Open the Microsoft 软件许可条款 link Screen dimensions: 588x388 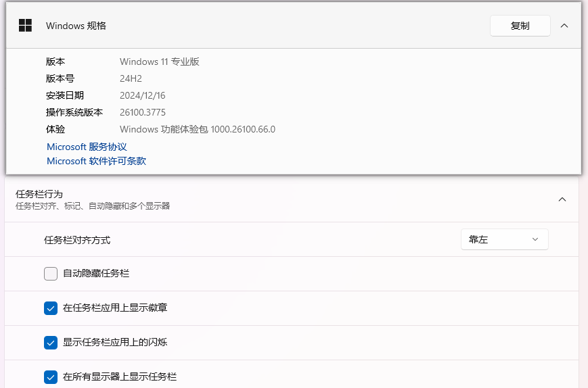click(x=96, y=161)
